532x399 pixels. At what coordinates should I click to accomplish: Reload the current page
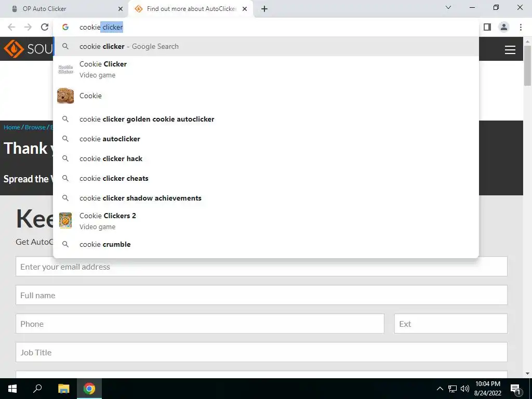coord(45,27)
